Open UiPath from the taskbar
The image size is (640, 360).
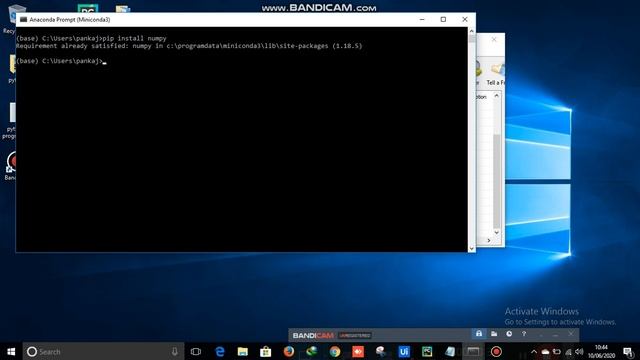(x=404, y=351)
